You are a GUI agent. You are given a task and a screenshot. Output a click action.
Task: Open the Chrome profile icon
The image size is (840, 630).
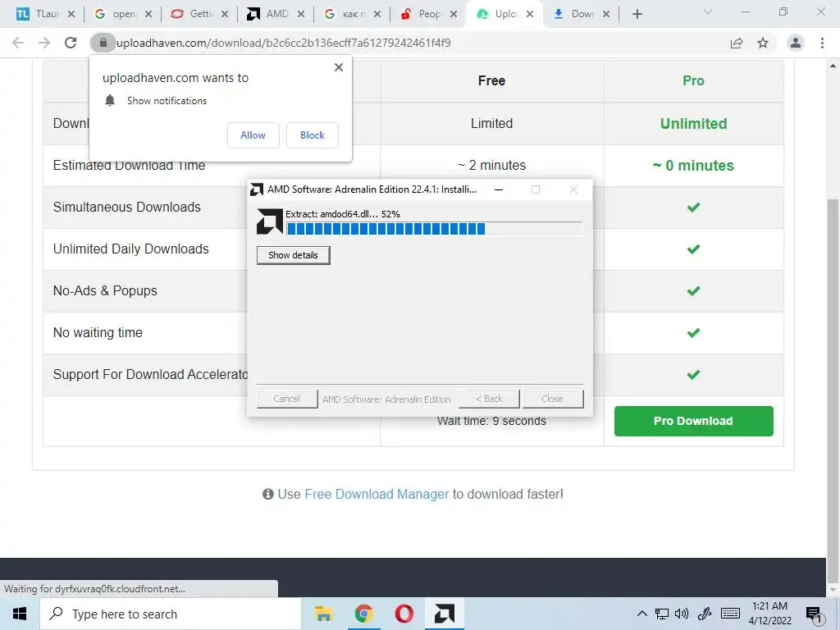pyautogui.click(x=796, y=43)
